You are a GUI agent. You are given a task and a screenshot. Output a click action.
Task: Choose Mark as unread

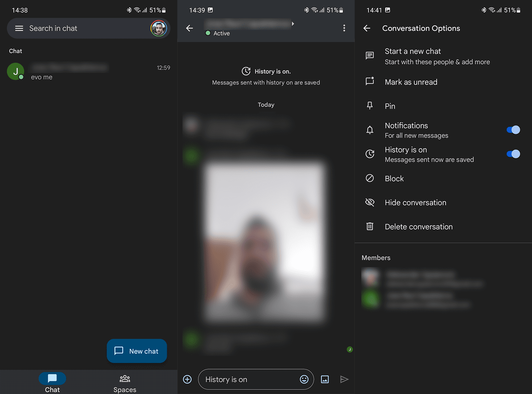[443, 82]
